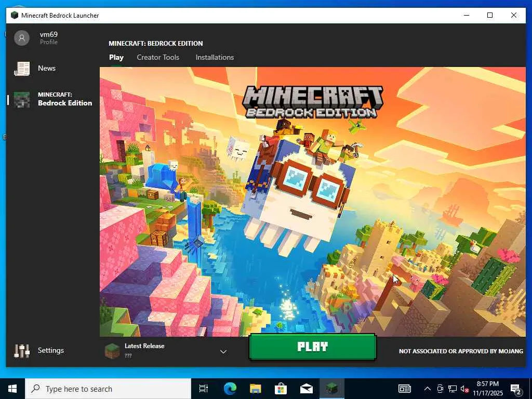The height and width of the screenshot is (399, 532).
Task: Click the Latest Release label
Action: 144,346
